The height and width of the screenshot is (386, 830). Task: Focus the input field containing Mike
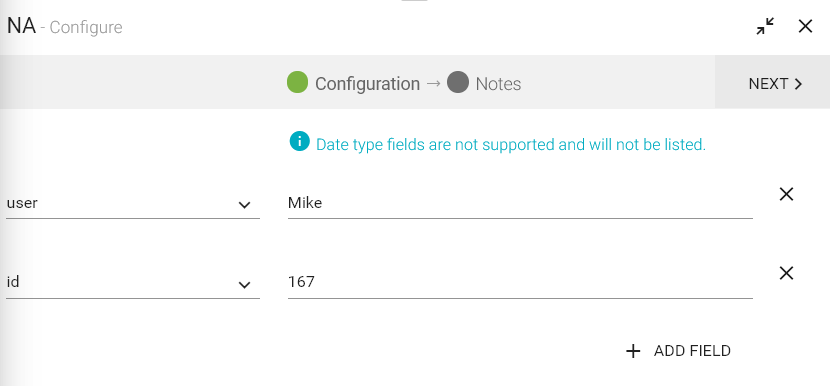pyautogui.click(x=520, y=203)
